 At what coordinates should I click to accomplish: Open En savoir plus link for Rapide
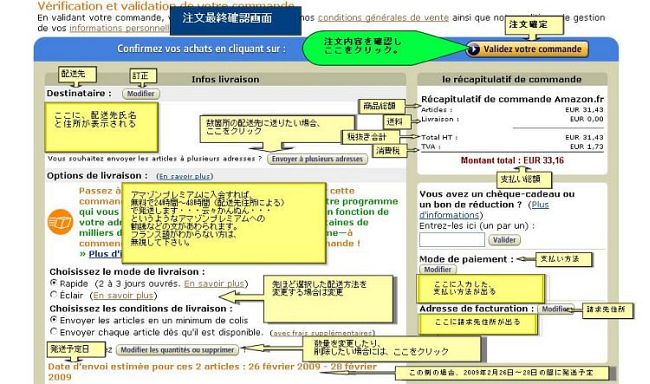coord(214,284)
